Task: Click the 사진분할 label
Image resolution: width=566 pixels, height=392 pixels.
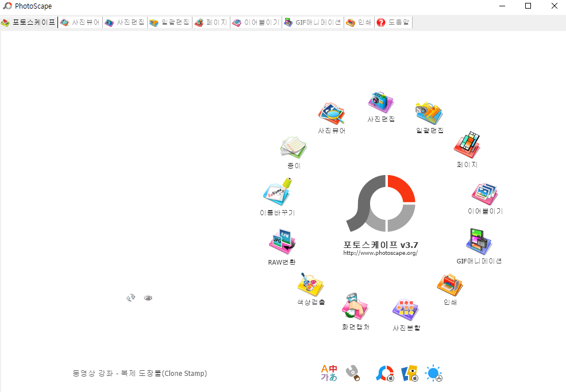Action: tap(406, 328)
